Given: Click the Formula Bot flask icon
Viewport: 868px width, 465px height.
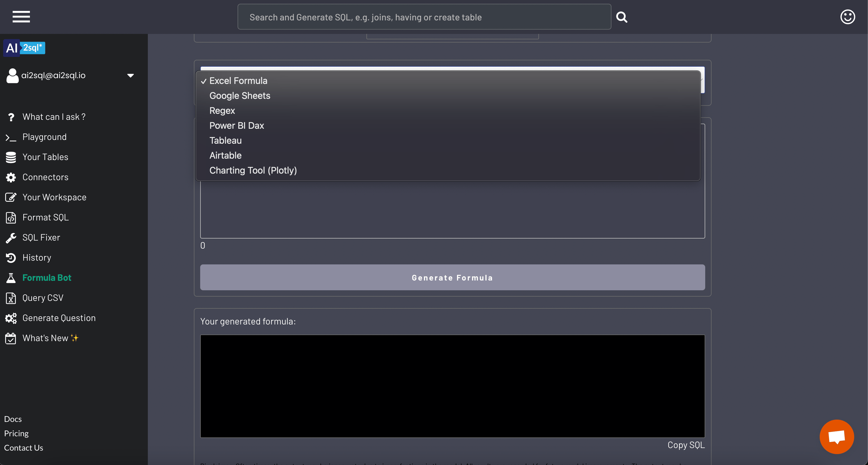Looking at the screenshot, I should (x=11, y=278).
